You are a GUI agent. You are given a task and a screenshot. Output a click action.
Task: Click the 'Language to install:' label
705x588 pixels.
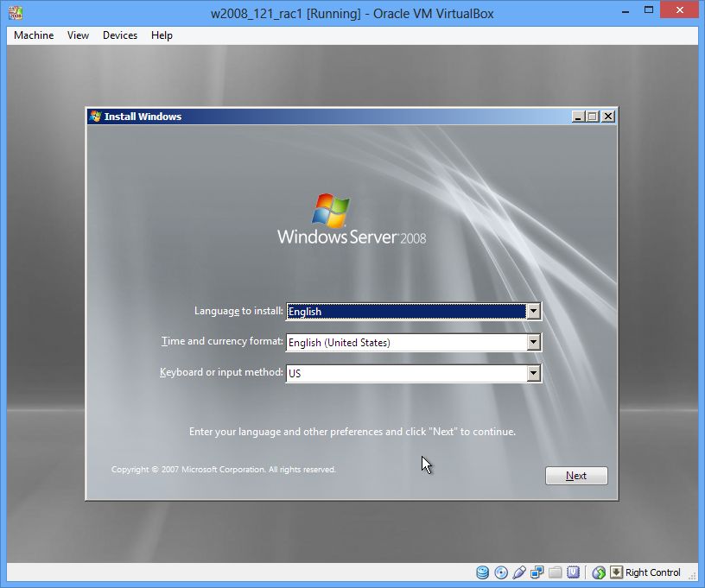click(x=238, y=311)
